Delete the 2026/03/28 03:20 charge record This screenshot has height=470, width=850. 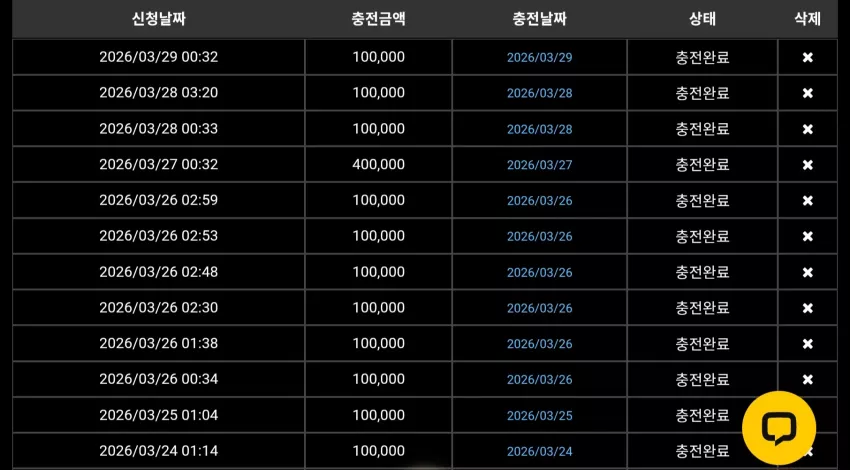tap(808, 93)
